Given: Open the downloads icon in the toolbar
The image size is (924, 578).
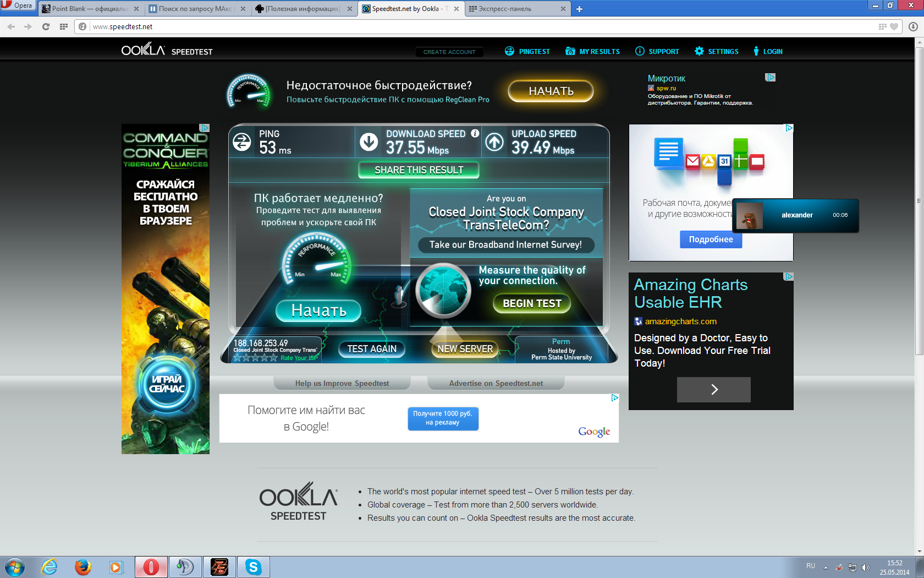Looking at the screenshot, I should pos(913,26).
